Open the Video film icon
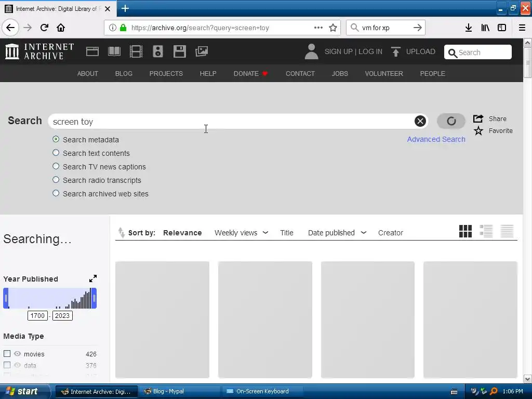 coord(136,51)
